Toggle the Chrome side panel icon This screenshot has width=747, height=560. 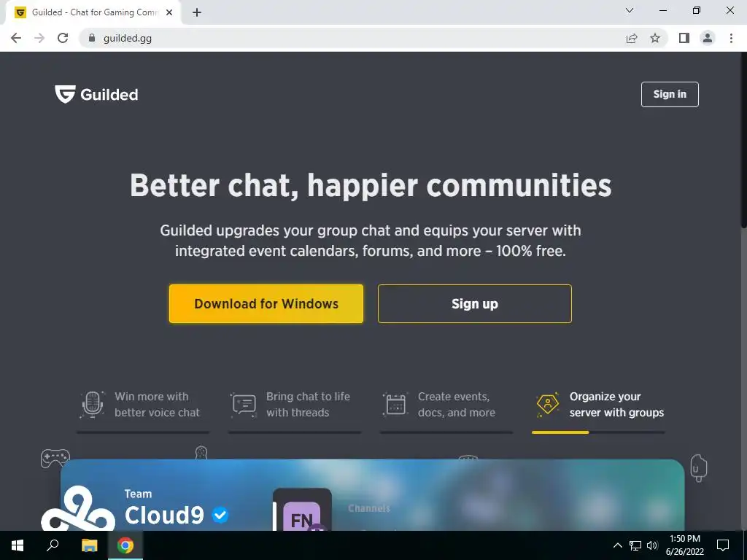[x=684, y=38]
